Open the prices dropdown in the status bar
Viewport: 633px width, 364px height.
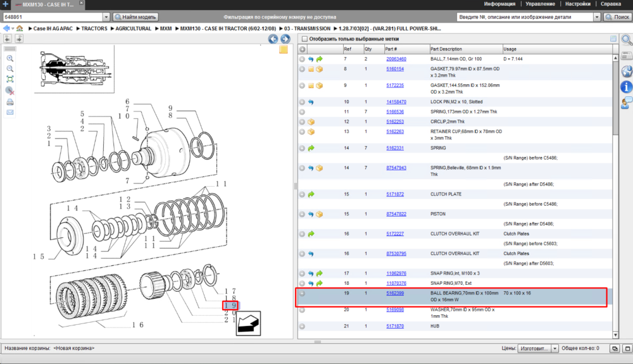pyautogui.click(x=555, y=348)
